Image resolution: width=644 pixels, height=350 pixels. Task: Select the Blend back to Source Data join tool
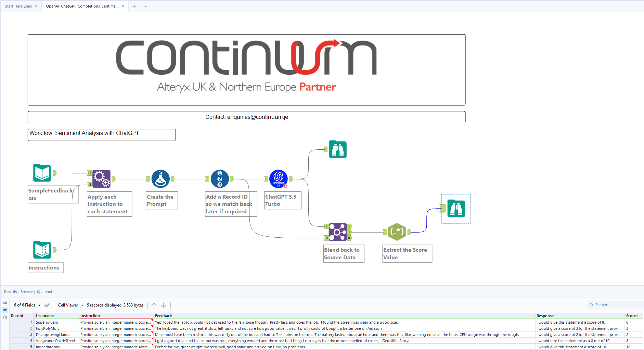[337, 232]
